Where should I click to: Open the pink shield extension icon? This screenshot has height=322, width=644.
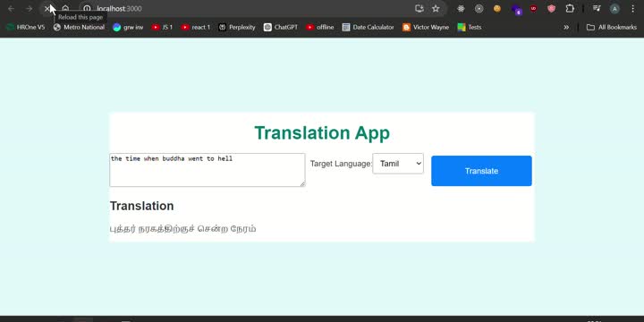pos(551,9)
